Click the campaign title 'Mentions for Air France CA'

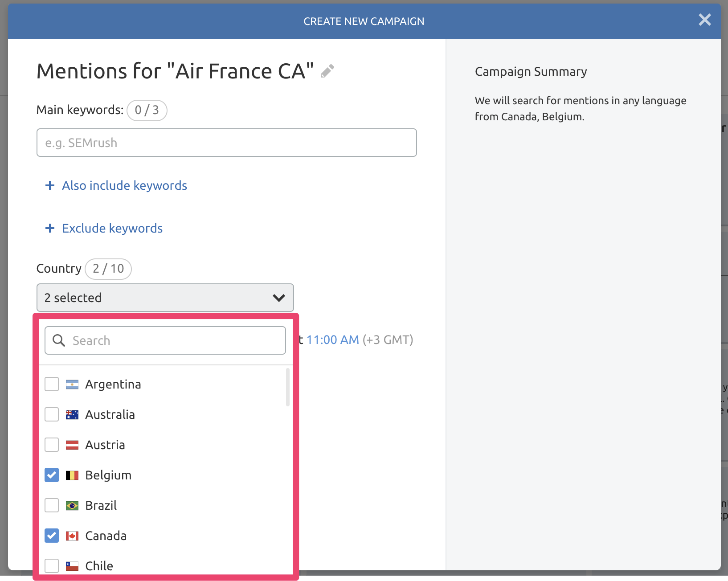[176, 71]
